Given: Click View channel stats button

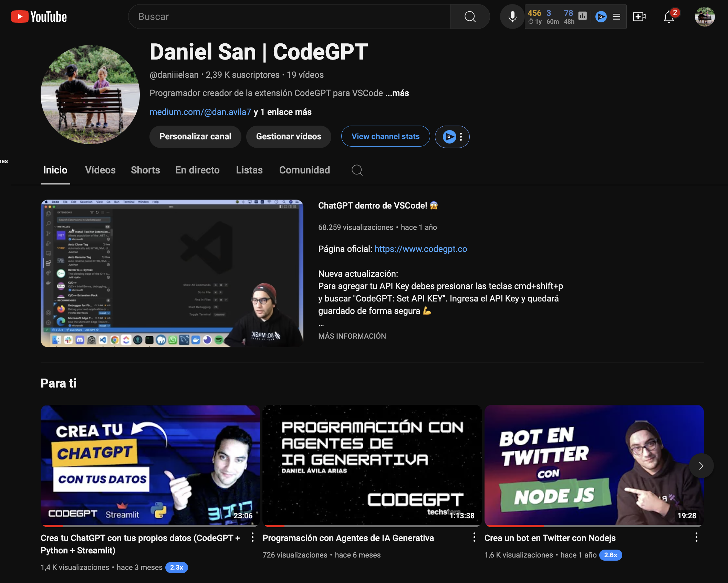Looking at the screenshot, I should point(385,136).
